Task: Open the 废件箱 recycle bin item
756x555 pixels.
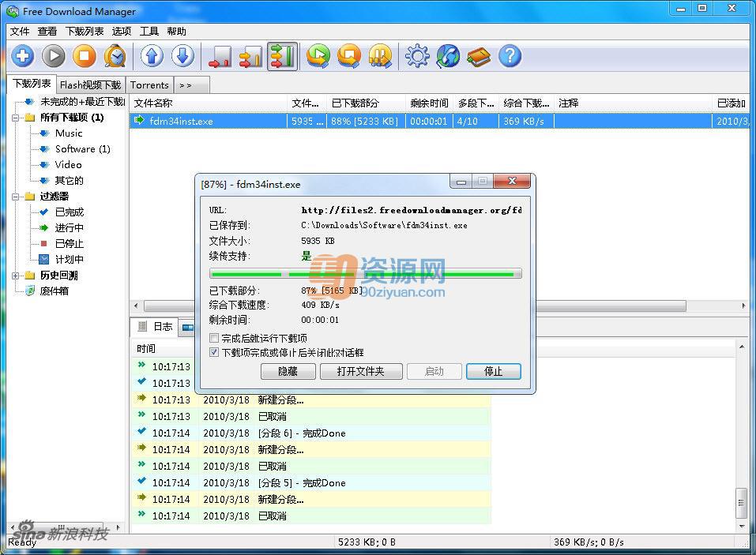Action: point(54,291)
